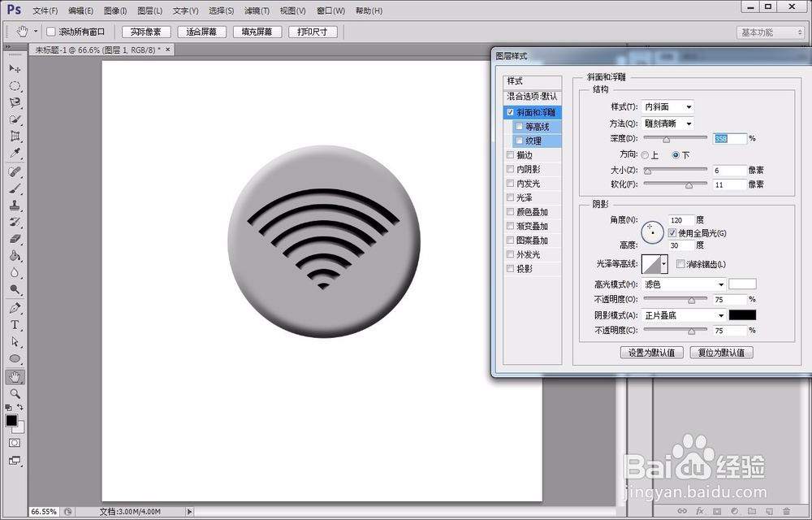The width and height of the screenshot is (812, 520).
Task: Open the 图层(L) menu
Action: 149,11
